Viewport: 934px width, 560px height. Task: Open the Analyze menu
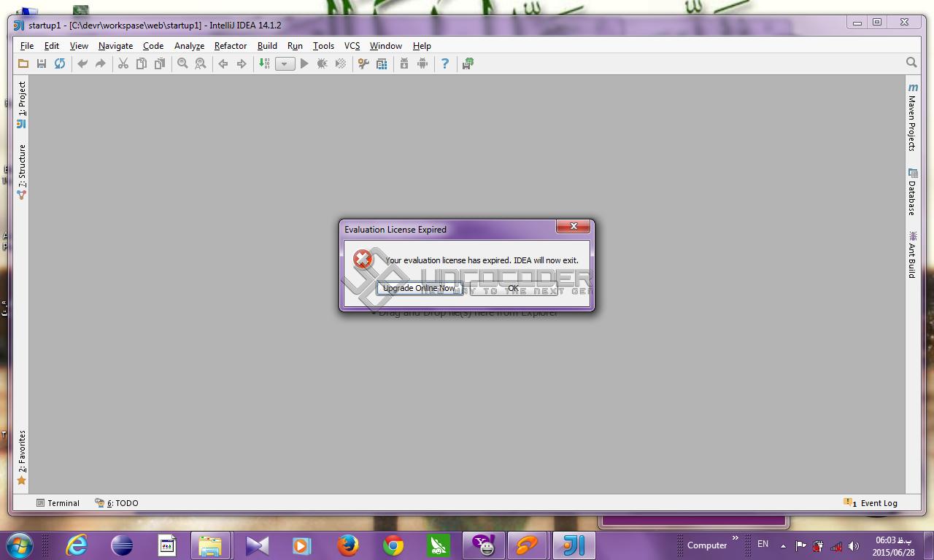189,45
